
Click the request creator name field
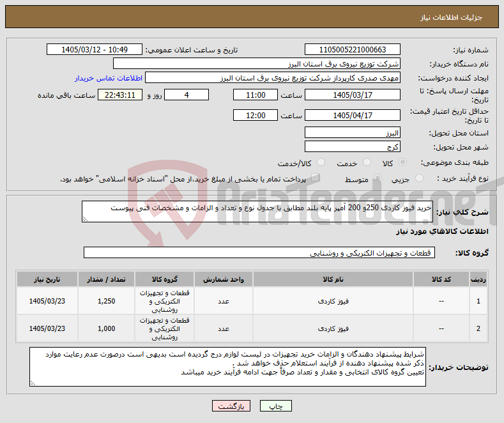273,78
